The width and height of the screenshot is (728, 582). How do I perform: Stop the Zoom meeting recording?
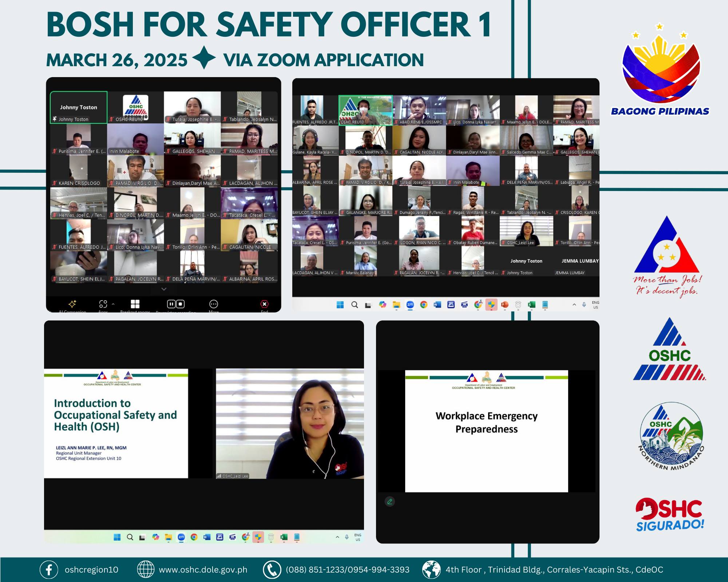pyautogui.click(x=180, y=304)
